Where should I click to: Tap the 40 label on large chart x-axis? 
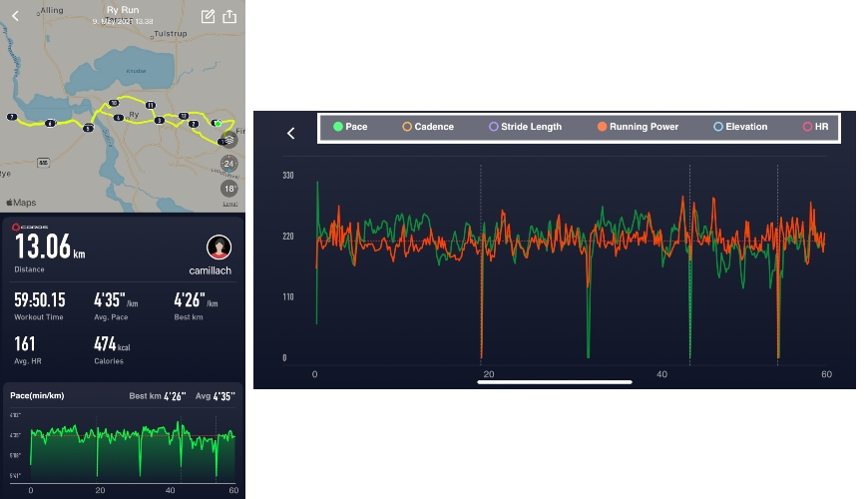661,374
